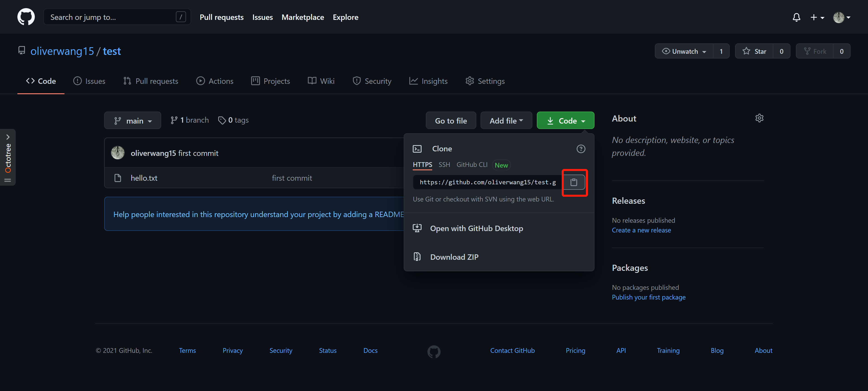Click the oliverwang15 commit avatar
868x391 pixels.
tap(118, 153)
